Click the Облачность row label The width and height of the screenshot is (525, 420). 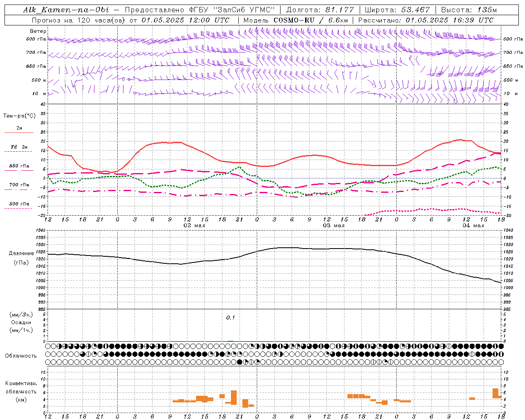pos(21,356)
